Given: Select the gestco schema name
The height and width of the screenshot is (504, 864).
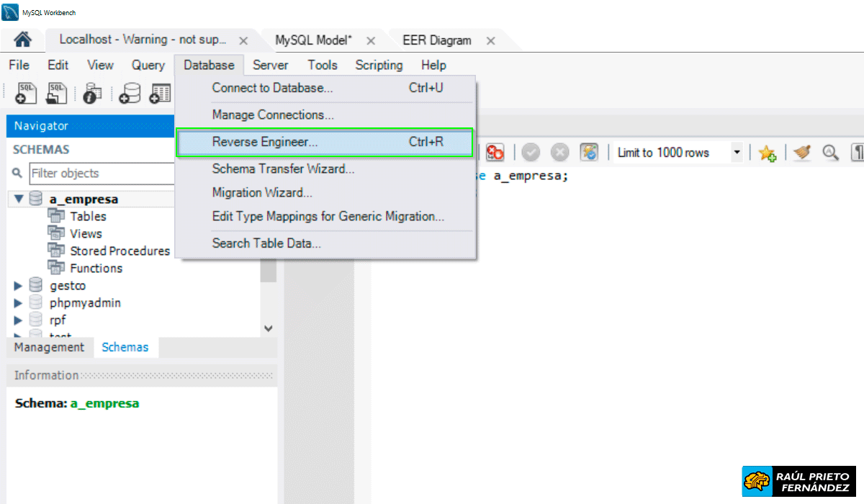Looking at the screenshot, I should pos(68,286).
